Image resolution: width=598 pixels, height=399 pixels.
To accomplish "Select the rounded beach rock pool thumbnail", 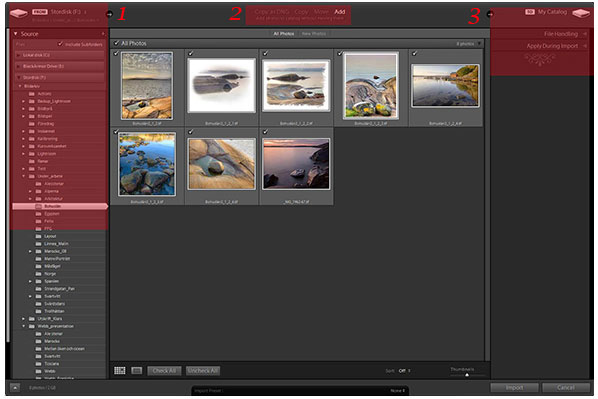I will click(222, 164).
